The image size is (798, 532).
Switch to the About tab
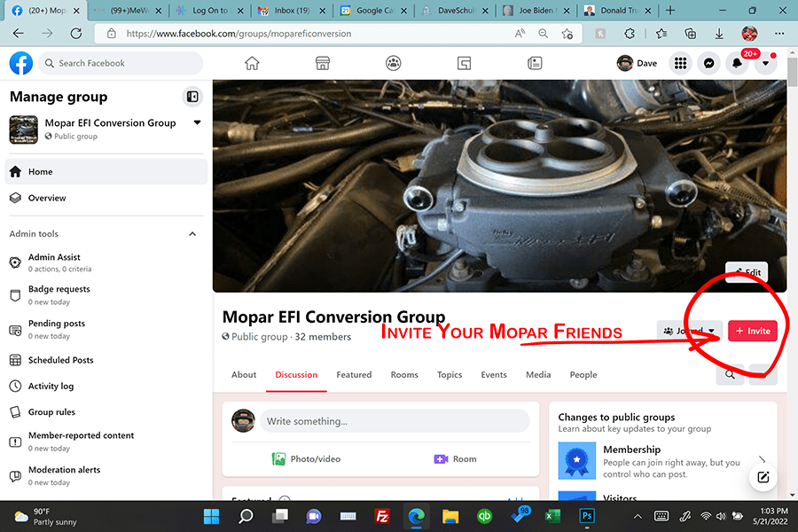pos(244,375)
